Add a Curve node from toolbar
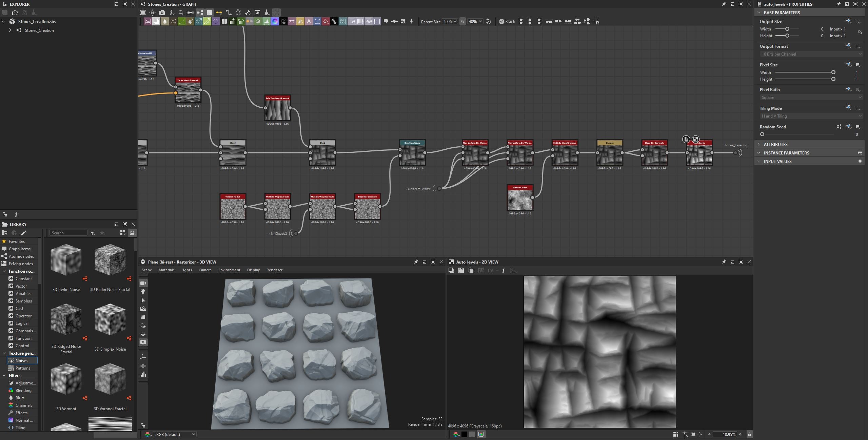Image resolution: width=868 pixels, height=440 pixels. click(x=182, y=21)
